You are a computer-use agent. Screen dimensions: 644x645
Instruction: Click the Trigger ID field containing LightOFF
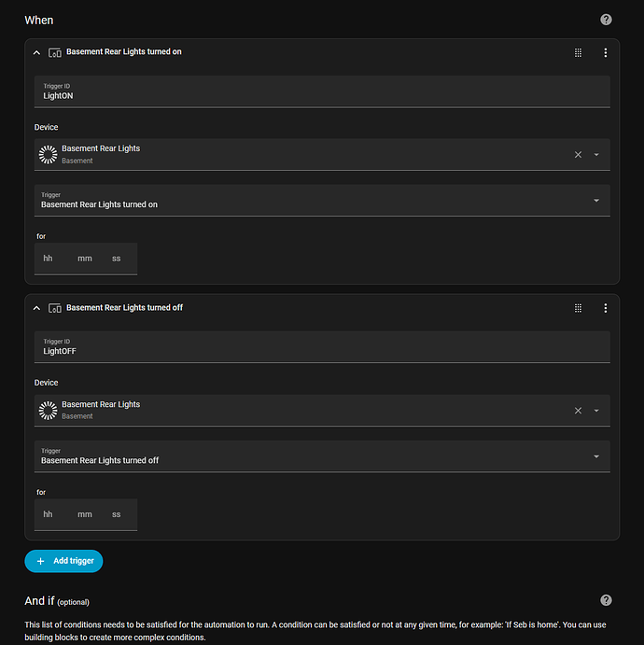[x=322, y=347]
